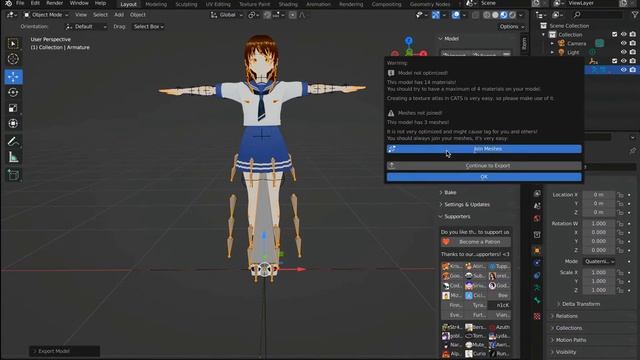Click the outliner search field

pyautogui.click(x=597, y=15)
